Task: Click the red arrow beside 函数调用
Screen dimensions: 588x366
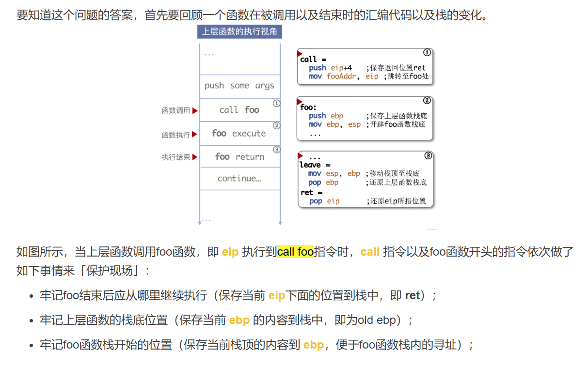Action: [x=195, y=111]
